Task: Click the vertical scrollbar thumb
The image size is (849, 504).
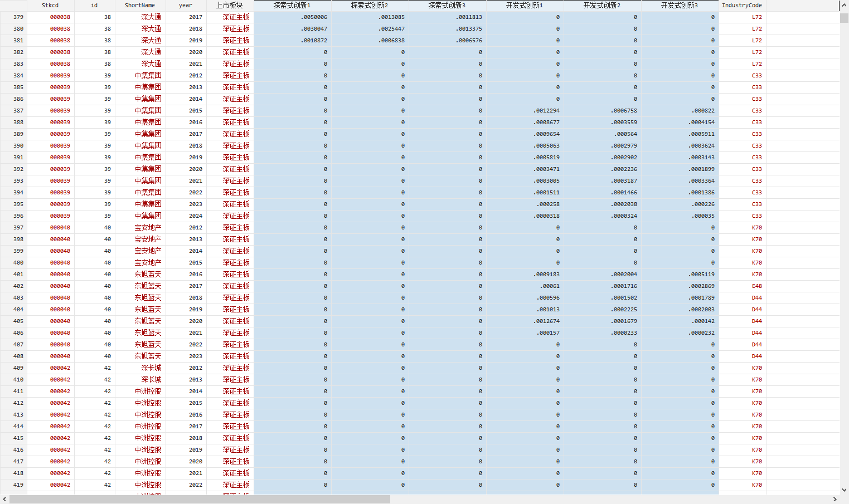Action: [844, 18]
